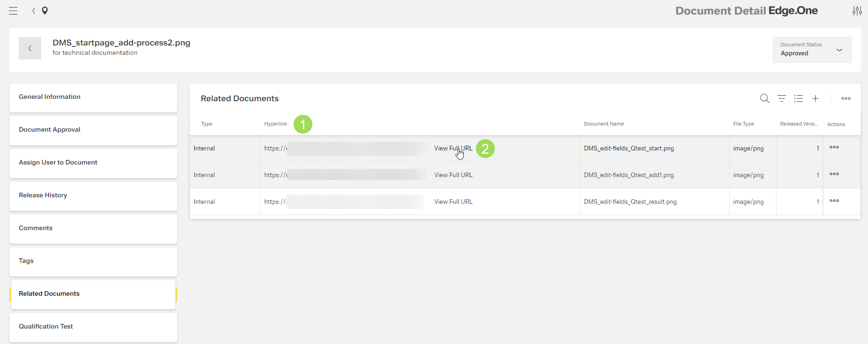Open the Related Documents more options menu

845,98
